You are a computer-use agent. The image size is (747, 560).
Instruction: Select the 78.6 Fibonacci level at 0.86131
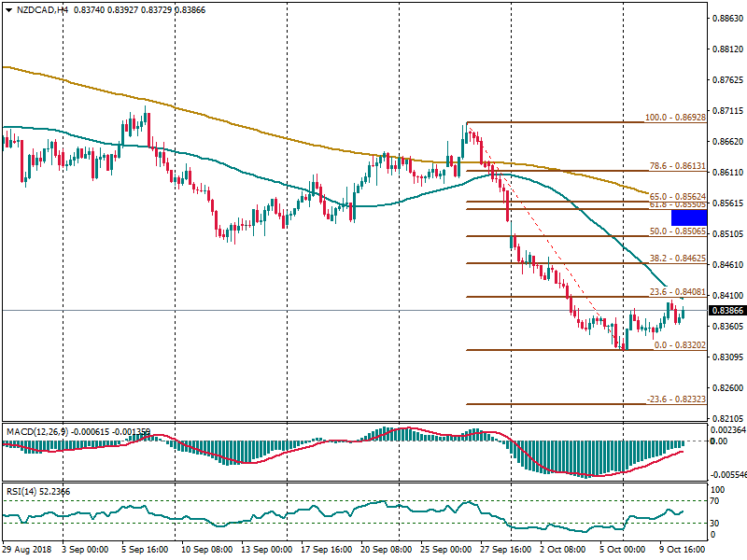[x=670, y=166]
